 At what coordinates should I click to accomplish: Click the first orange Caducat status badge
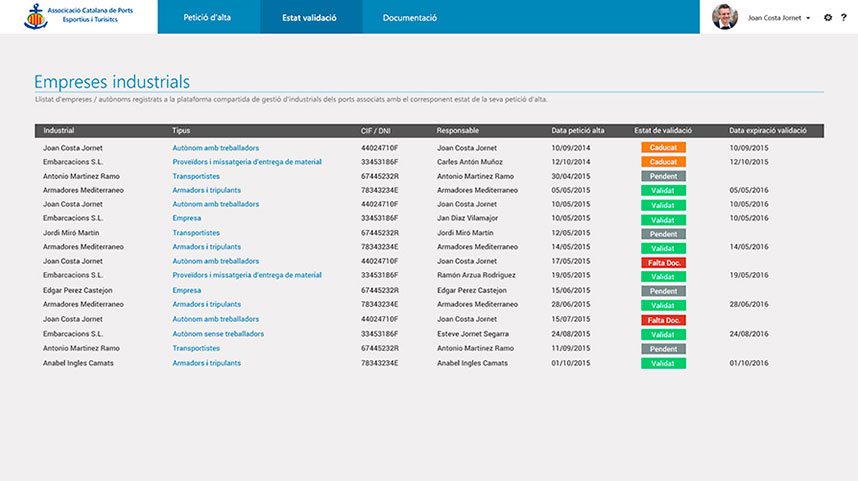coord(663,147)
